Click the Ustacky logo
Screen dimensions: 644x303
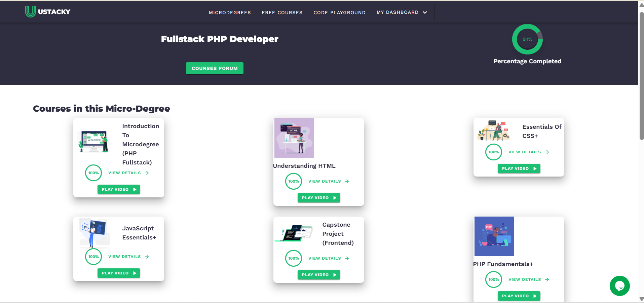point(48,12)
